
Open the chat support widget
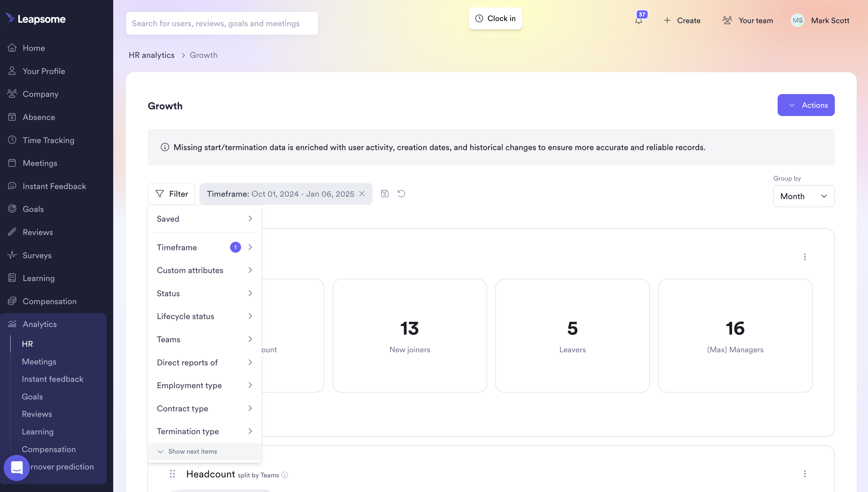point(16,468)
